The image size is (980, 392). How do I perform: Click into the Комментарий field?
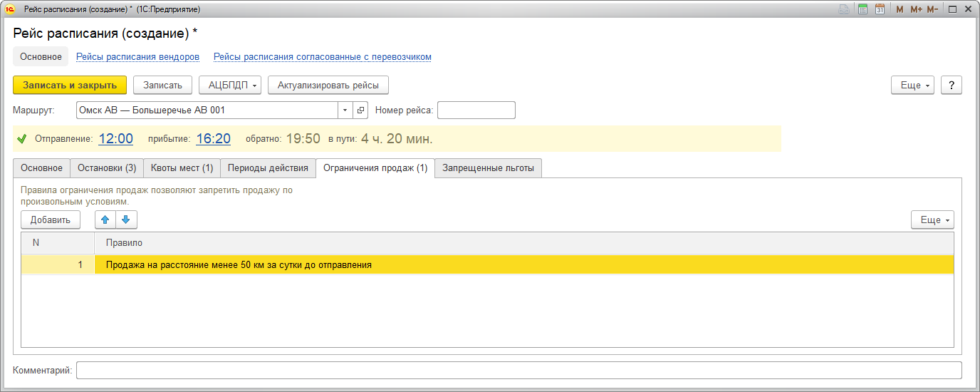click(518, 371)
